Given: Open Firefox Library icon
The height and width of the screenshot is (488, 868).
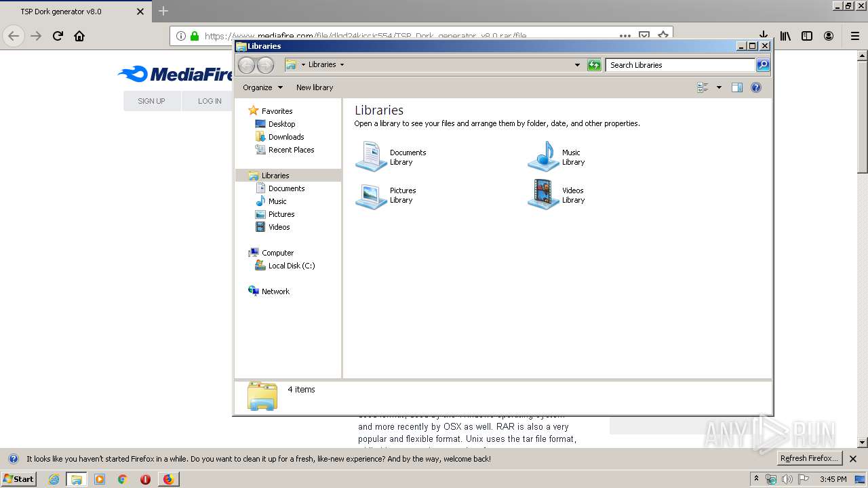Looking at the screenshot, I should coord(785,36).
